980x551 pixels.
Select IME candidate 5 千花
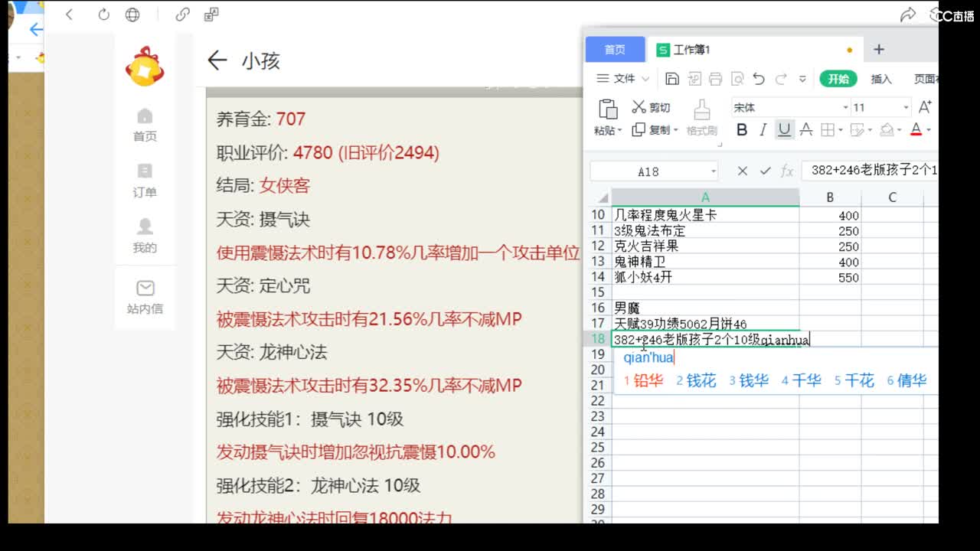pos(854,380)
